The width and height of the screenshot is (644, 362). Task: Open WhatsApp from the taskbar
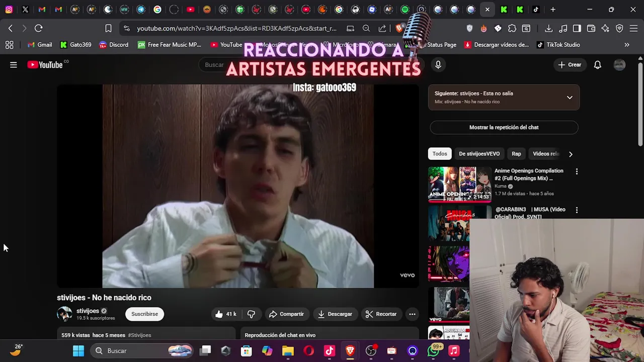tap(433, 351)
